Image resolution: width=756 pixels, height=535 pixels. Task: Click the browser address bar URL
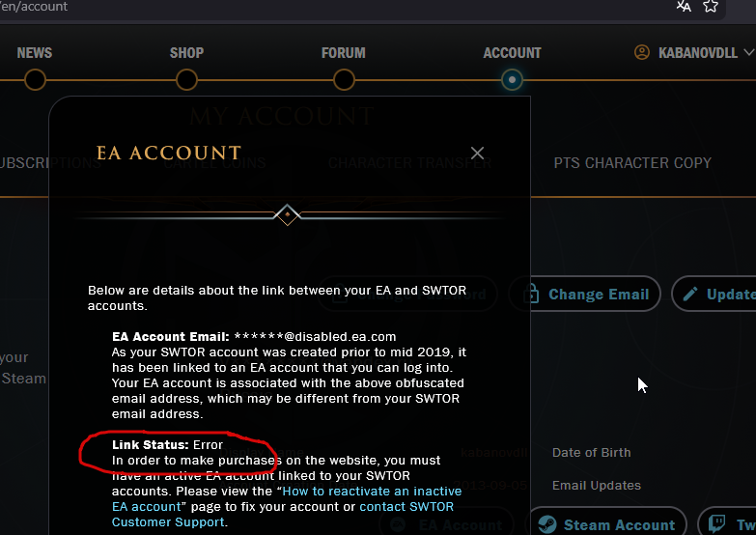coord(34,7)
